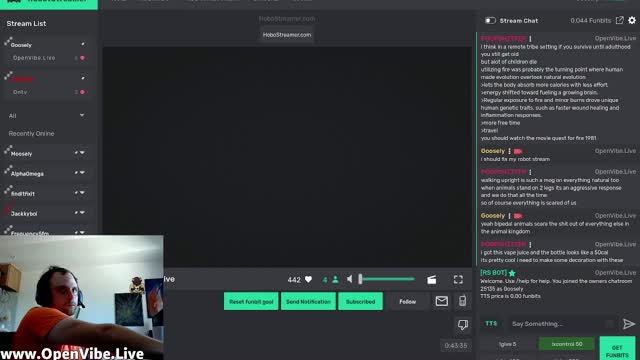Toggle theater mode icon
This screenshot has width=640, height=360.
tap(431, 280)
